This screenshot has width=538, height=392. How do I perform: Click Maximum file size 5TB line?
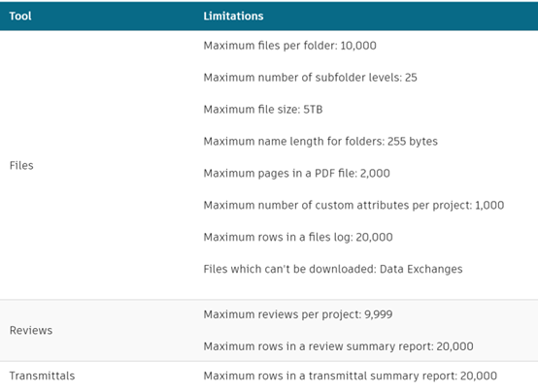pos(263,110)
